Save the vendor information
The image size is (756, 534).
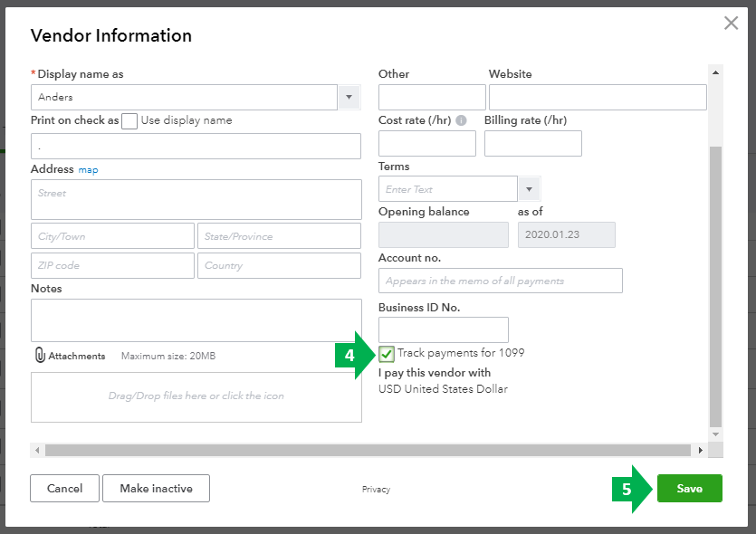pyautogui.click(x=689, y=488)
